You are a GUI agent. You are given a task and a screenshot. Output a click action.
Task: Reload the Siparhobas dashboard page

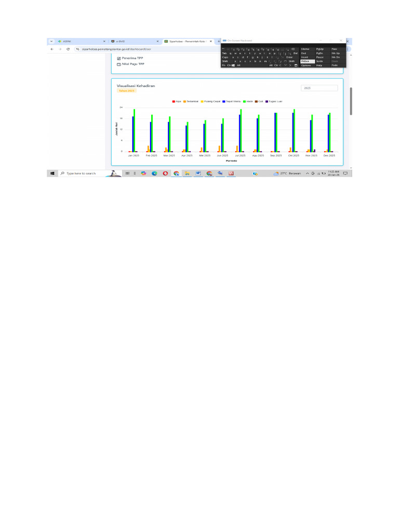[68, 49]
